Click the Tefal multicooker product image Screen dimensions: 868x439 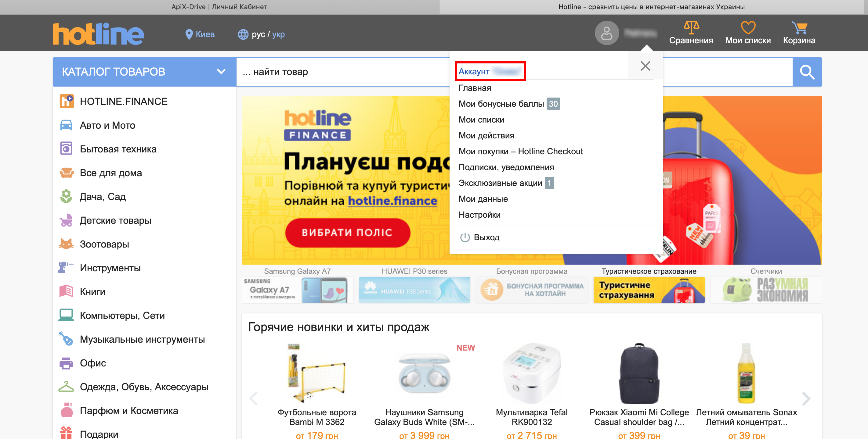click(x=532, y=373)
